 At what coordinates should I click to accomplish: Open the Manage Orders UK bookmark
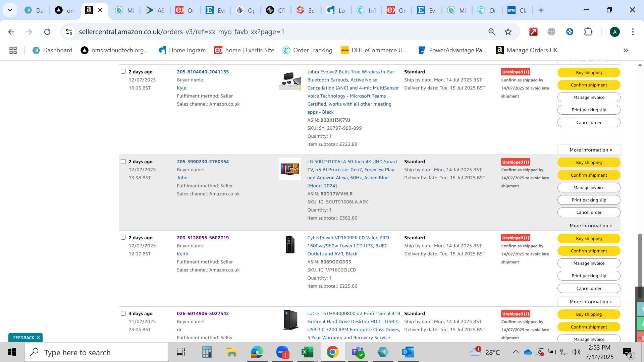(x=527, y=50)
